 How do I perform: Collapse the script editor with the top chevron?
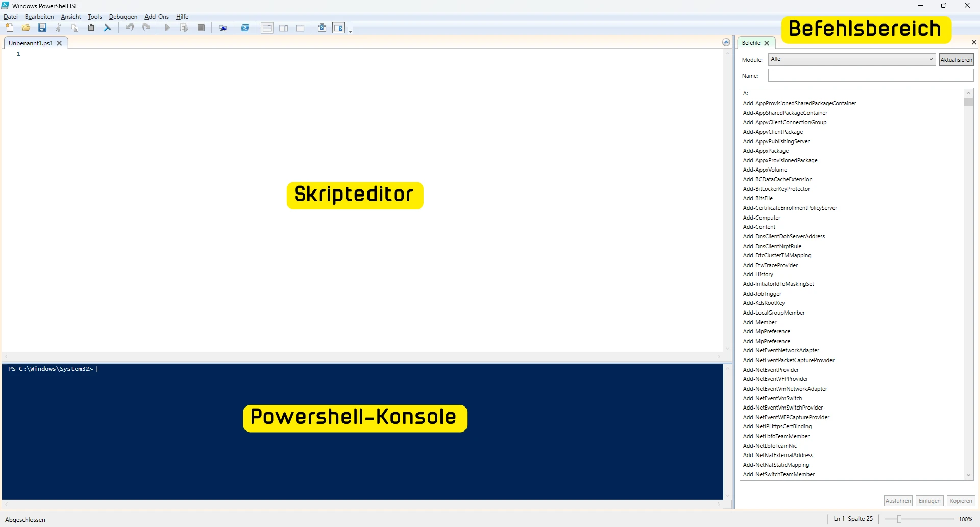click(x=726, y=42)
